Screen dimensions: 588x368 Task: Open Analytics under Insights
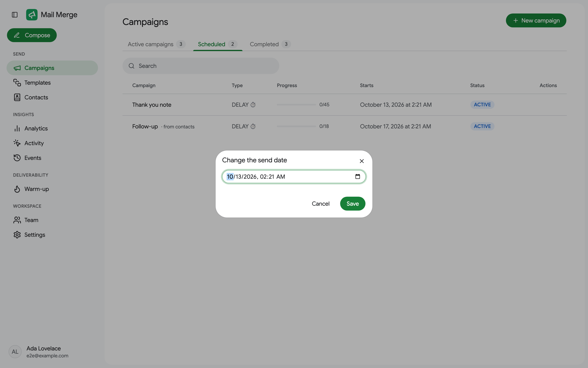coord(52,129)
